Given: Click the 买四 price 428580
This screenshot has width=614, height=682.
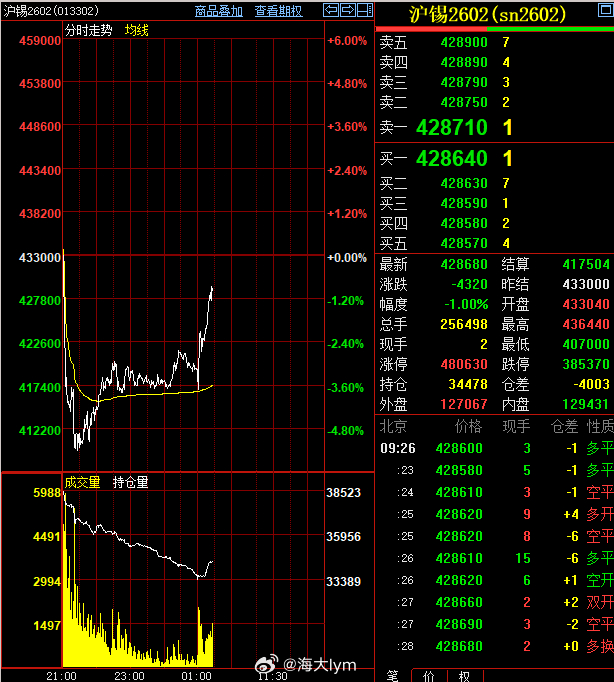Looking at the screenshot, I should pyautogui.click(x=464, y=223).
